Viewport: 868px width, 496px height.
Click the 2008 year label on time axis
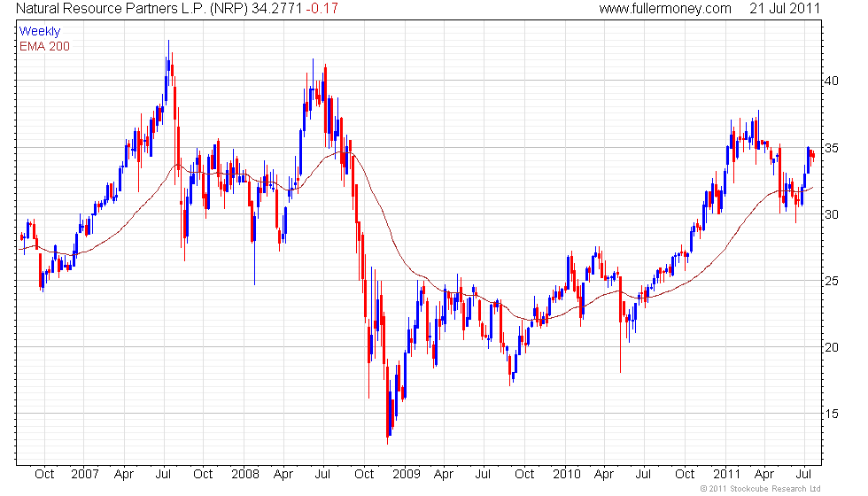tap(245, 475)
